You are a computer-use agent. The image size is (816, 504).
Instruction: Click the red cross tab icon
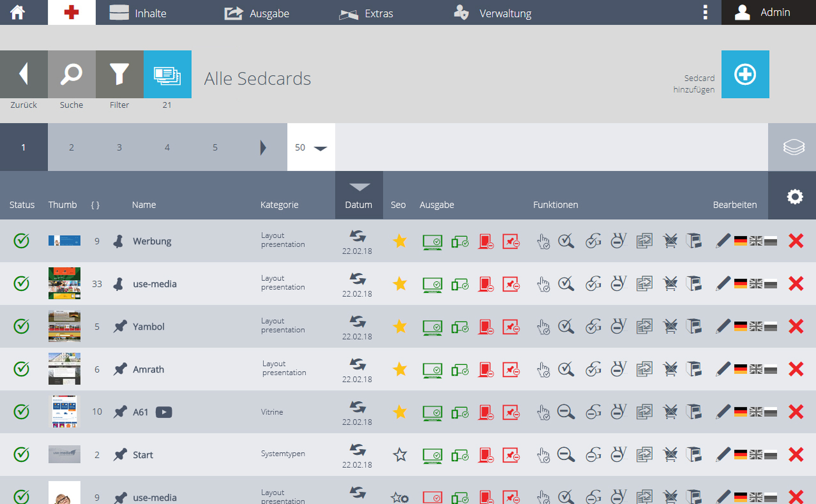pos(71,12)
